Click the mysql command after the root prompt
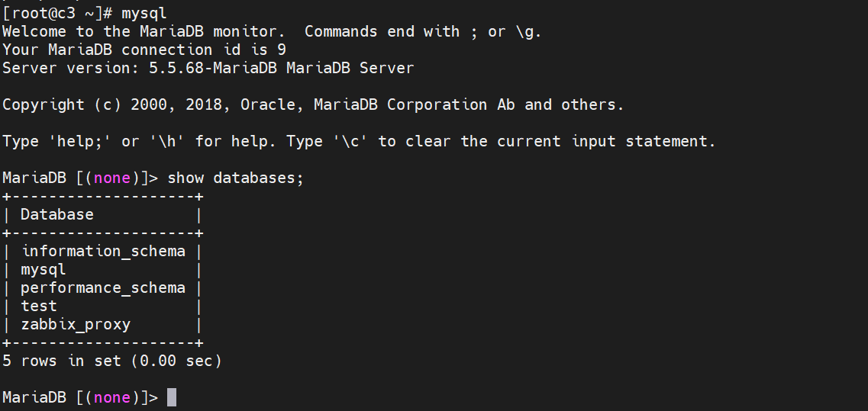The width and height of the screenshot is (868, 411). 144,13
